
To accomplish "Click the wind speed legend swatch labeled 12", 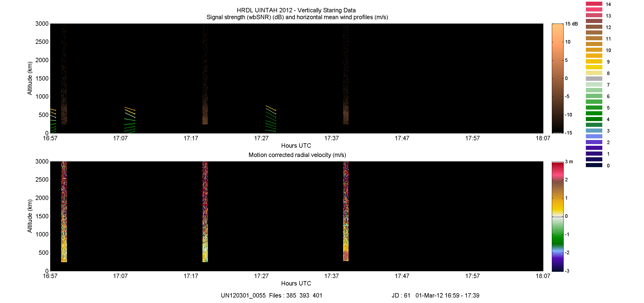I will [594, 27].
